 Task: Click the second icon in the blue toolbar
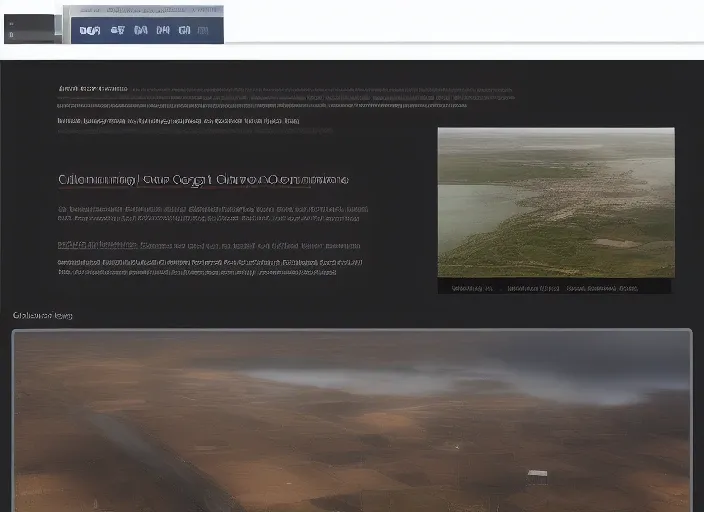pos(118,31)
